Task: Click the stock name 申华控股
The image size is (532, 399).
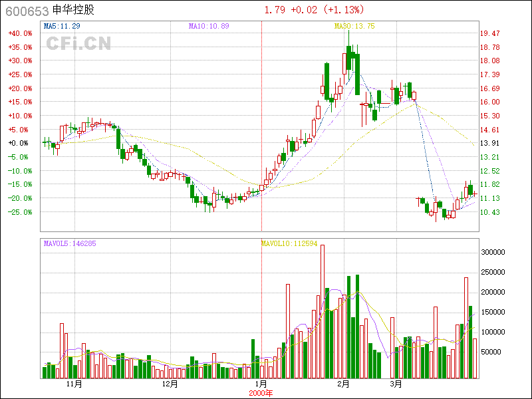Action: pos(73,10)
